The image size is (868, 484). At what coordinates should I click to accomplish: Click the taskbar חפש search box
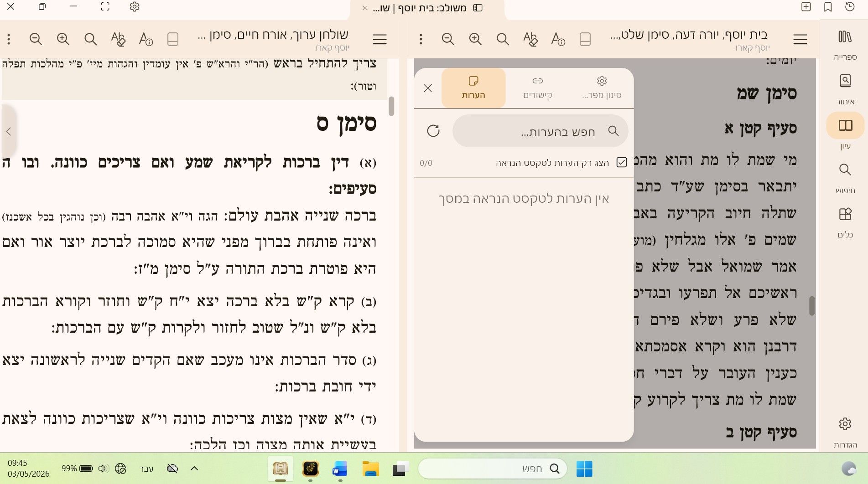[493, 469]
